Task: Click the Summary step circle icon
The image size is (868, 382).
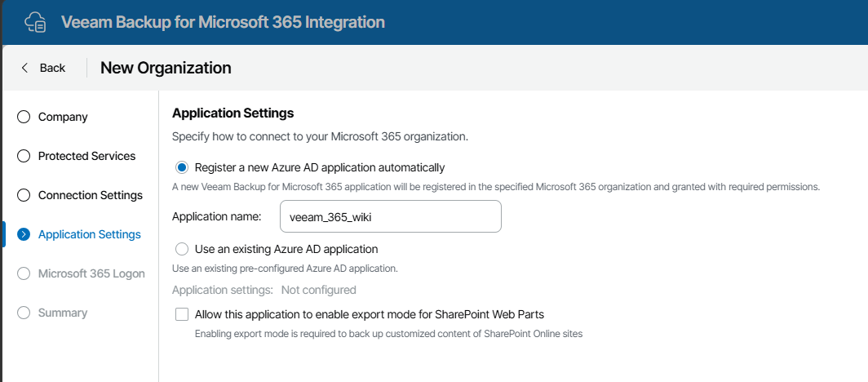Action: pos(23,313)
